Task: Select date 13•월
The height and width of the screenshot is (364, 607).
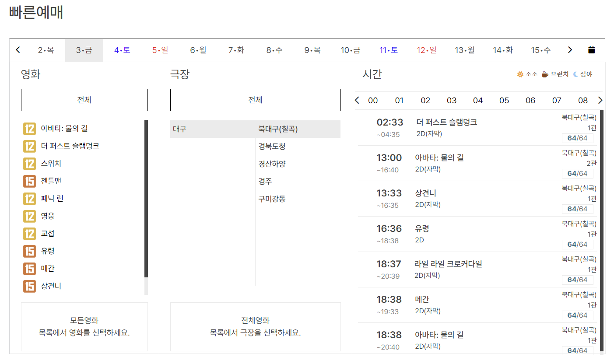Action: 465,50
